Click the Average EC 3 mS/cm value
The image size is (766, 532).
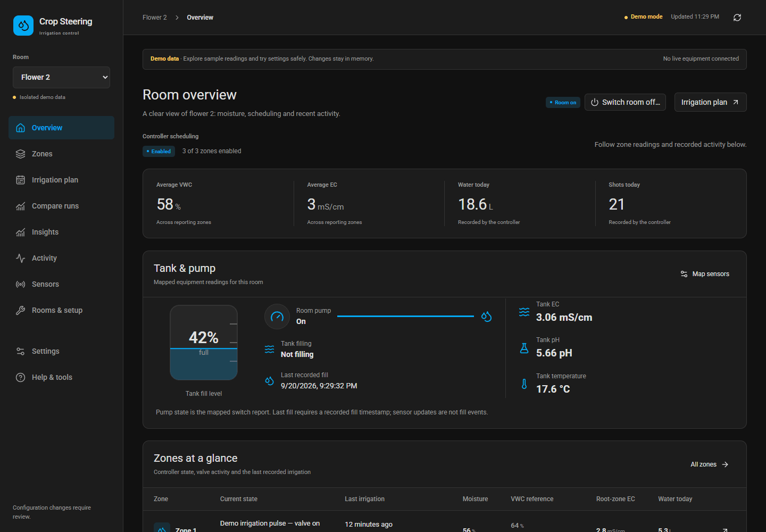tap(326, 204)
